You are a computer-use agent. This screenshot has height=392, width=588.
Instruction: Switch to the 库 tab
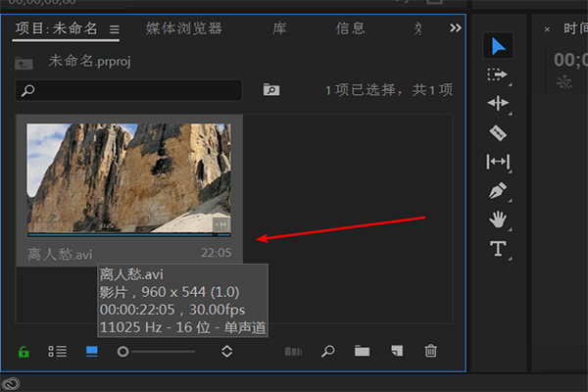279,28
